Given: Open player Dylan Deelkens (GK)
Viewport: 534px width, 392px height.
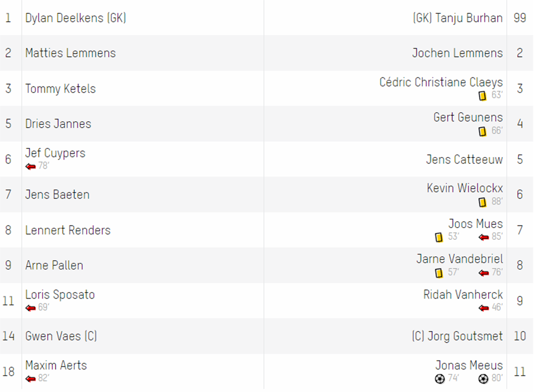Looking at the screenshot, I should tap(76, 18).
